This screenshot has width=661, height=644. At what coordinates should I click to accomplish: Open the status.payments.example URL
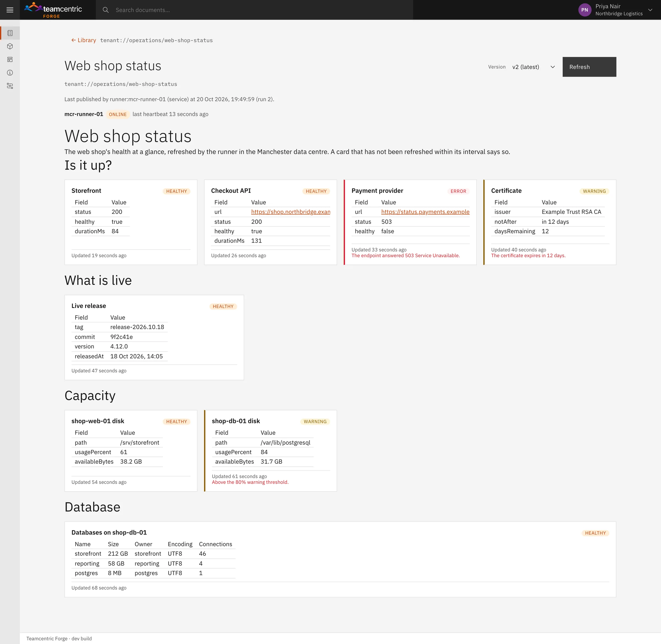tap(425, 212)
